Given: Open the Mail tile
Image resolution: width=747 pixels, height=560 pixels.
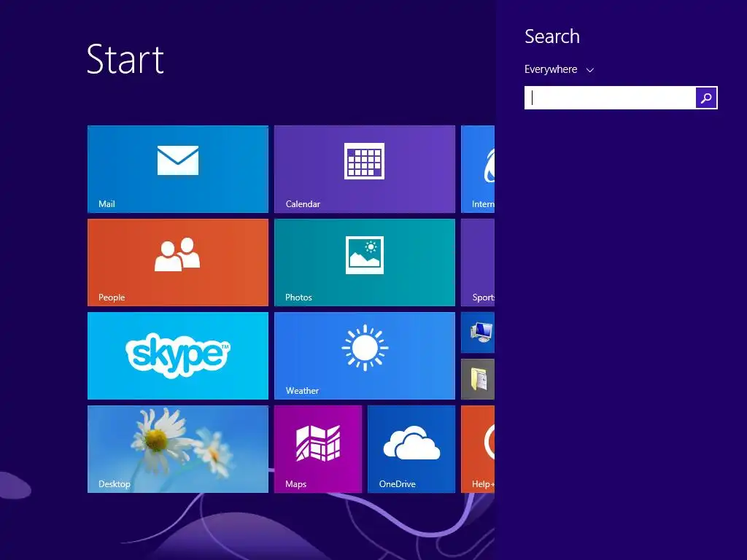Looking at the screenshot, I should click(x=178, y=169).
